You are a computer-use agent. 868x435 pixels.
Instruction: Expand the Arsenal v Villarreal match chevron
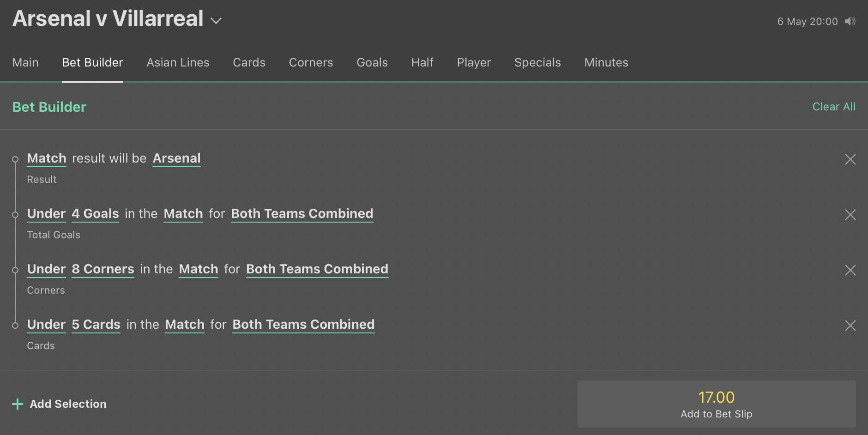click(216, 21)
